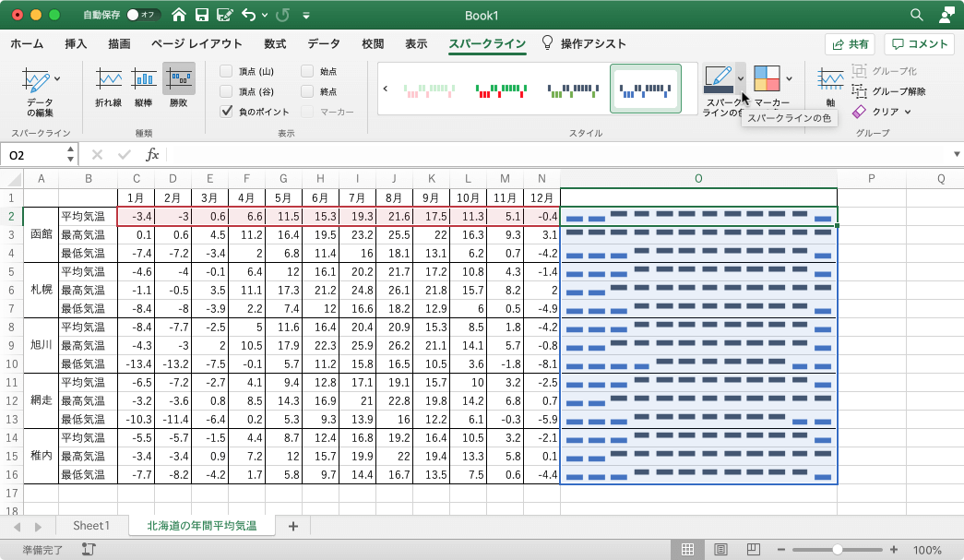Viewport: 964px width, 560px height.
Task: Open the search magnifier in title bar
Action: click(x=917, y=15)
